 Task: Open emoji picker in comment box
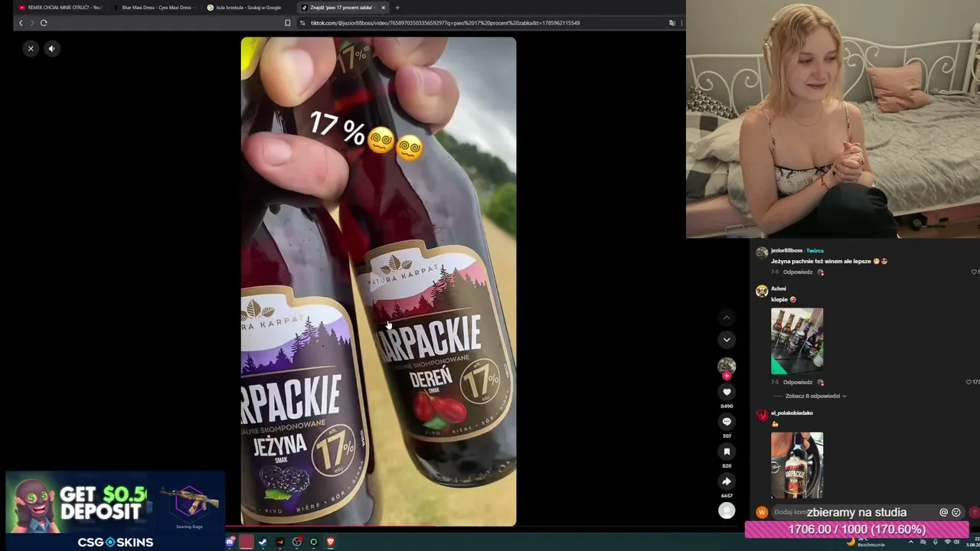click(955, 513)
